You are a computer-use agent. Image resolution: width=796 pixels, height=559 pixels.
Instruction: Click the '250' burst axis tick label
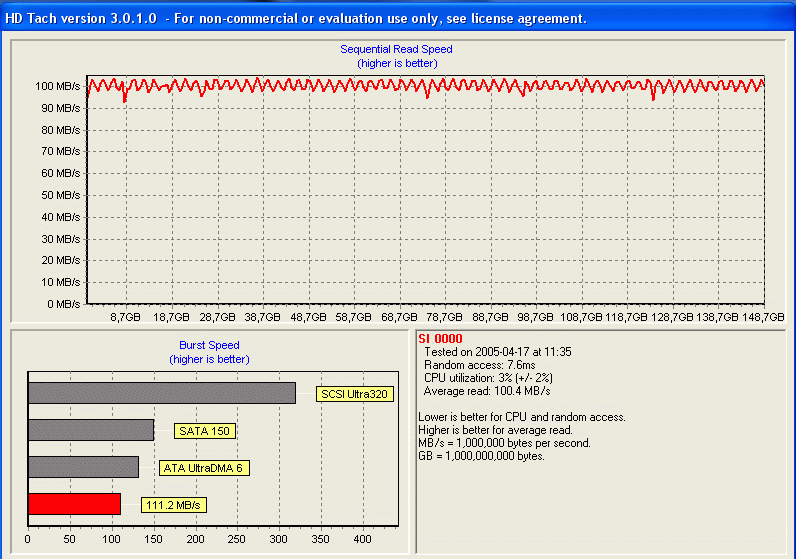pyautogui.click(x=237, y=539)
